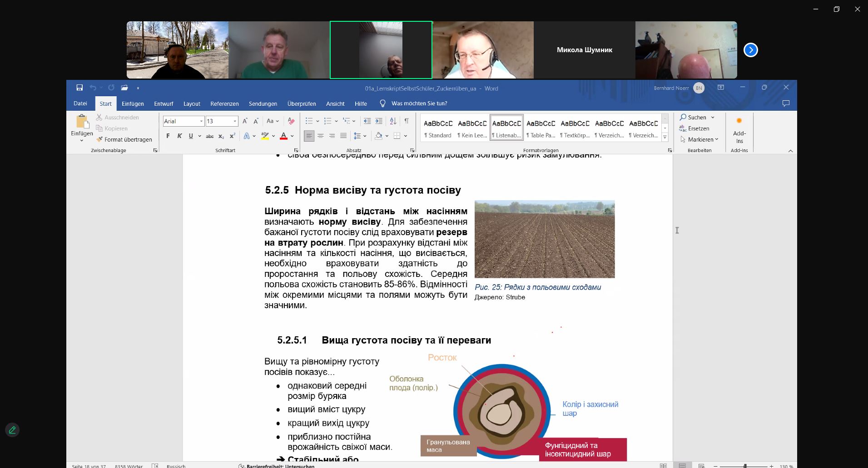
Task: Apply strikethrough with the abc icon
Action: tap(209, 136)
